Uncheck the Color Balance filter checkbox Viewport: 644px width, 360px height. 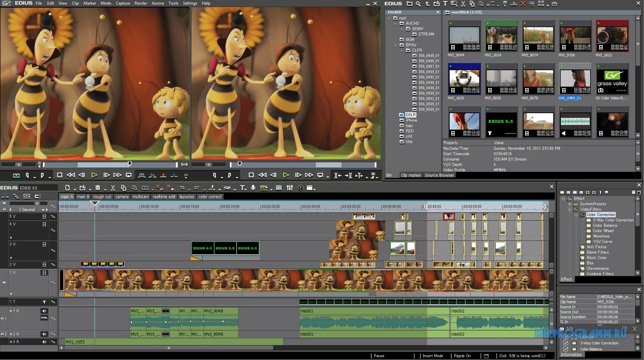click(566, 349)
